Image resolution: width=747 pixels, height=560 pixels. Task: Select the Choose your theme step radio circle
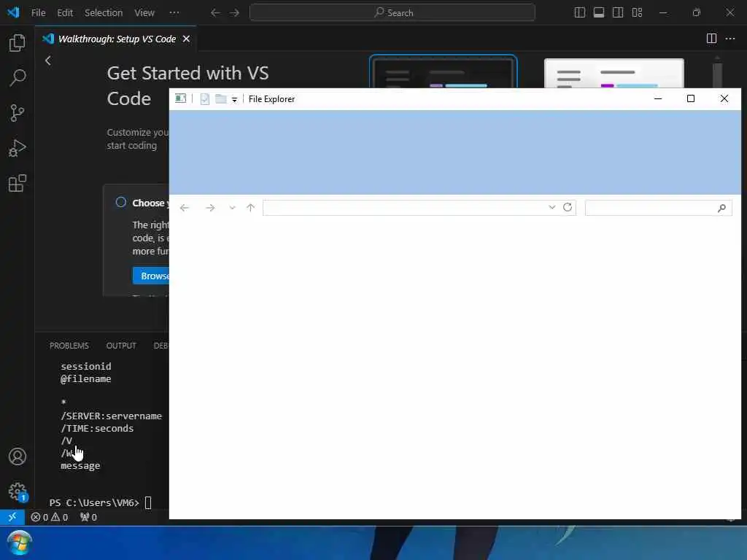[121, 203]
